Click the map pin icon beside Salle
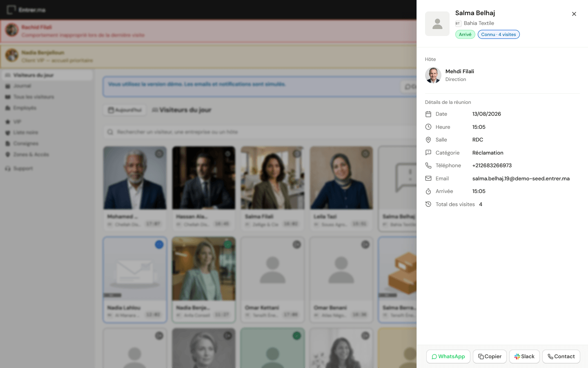Image resolution: width=588 pixels, height=368 pixels. 428,140
